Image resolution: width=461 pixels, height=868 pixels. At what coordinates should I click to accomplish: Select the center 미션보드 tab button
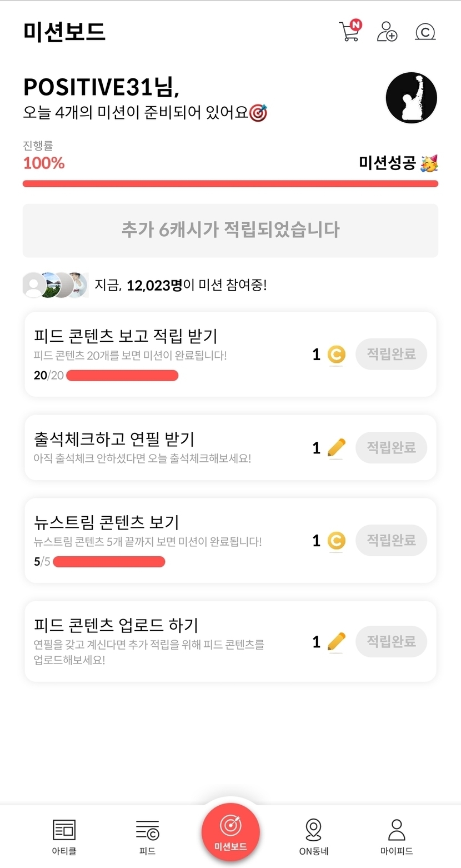click(x=231, y=832)
